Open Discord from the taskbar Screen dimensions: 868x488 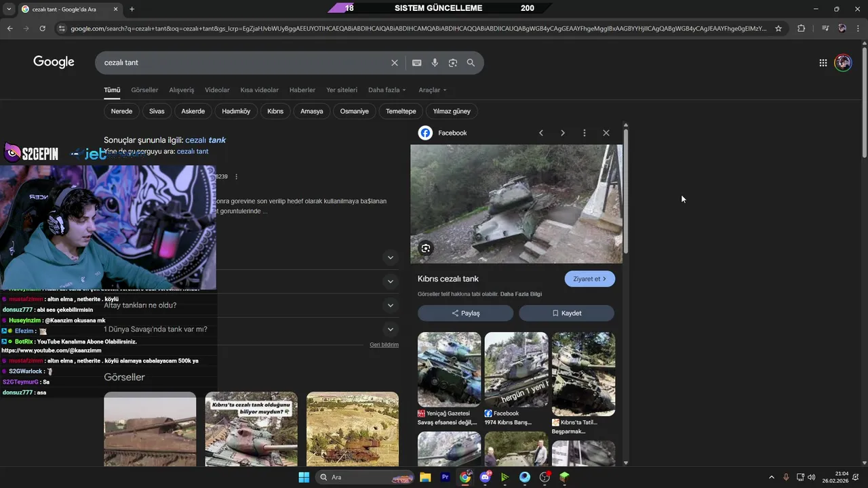(x=485, y=477)
